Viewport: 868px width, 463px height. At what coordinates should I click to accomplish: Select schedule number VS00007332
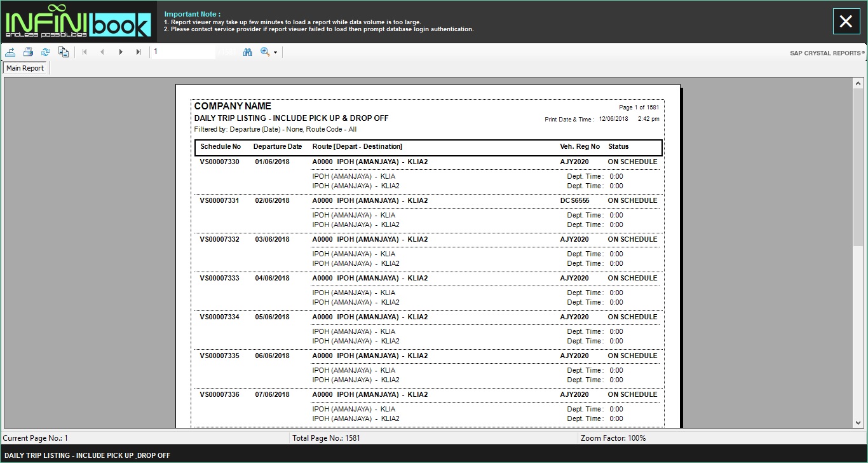[220, 240]
